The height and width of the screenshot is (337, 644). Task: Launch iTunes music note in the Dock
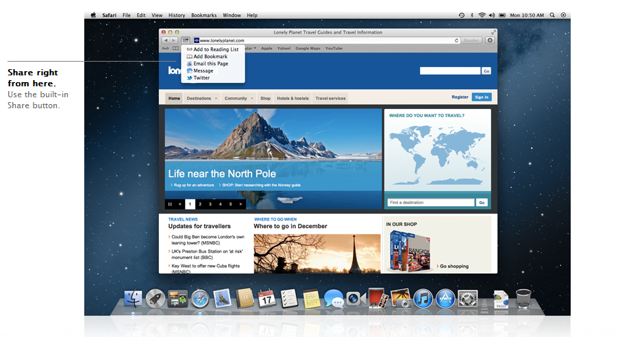click(423, 299)
